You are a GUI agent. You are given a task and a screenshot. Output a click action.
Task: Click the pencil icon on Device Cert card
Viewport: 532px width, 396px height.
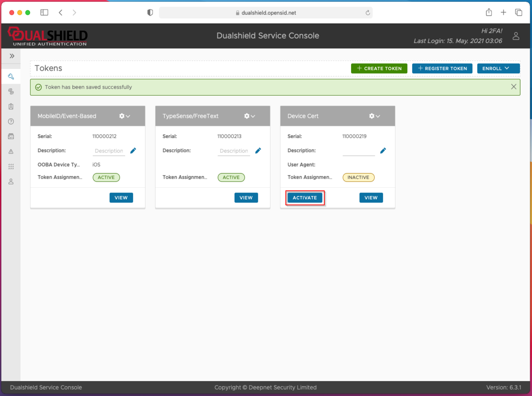click(x=383, y=151)
